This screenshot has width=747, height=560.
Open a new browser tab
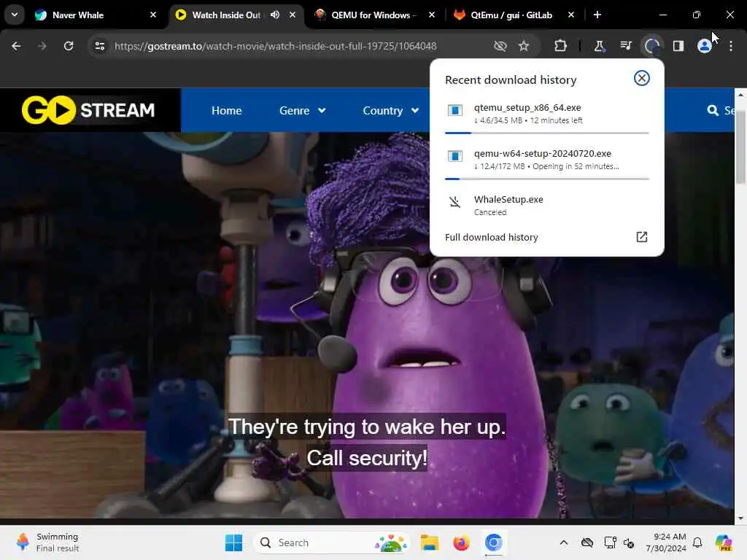click(x=597, y=15)
